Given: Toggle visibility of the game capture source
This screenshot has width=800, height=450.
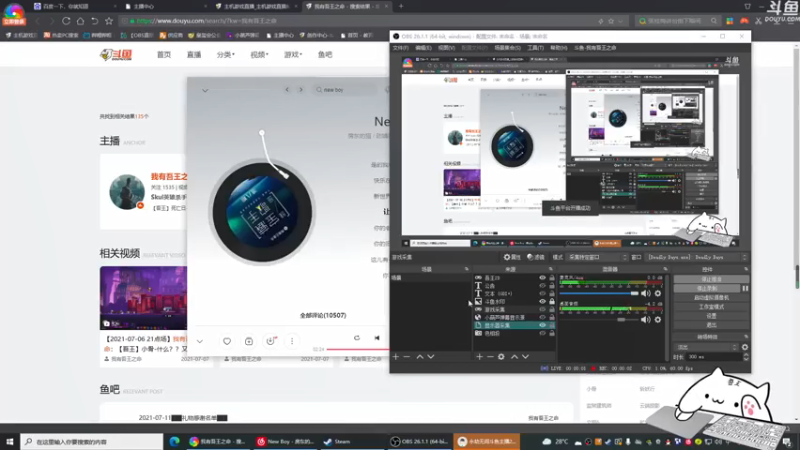Looking at the screenshot, I should [x=542, y=309].
